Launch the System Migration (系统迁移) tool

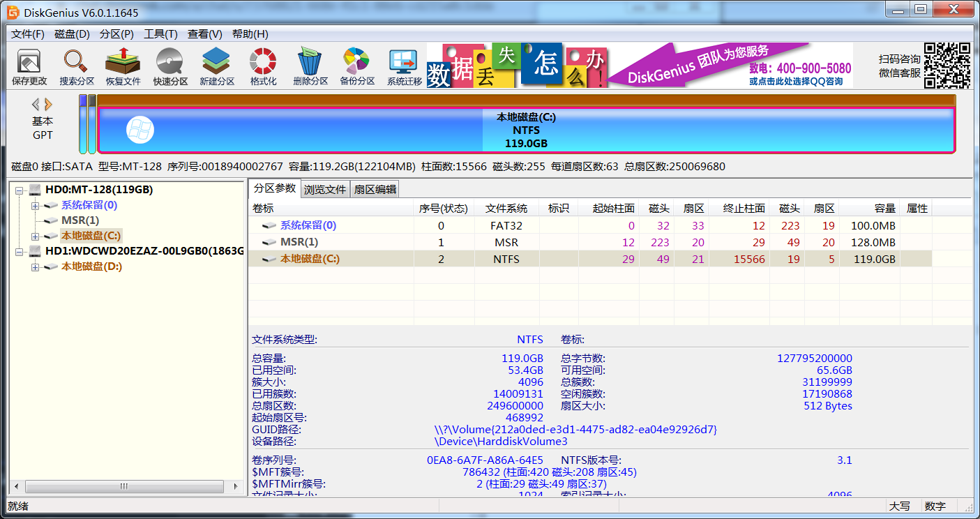[x=405, y=67]
